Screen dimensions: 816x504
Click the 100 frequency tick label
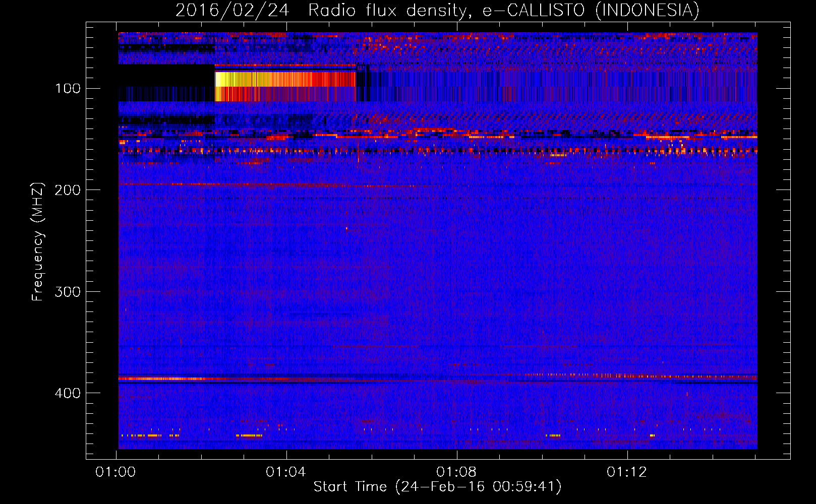click(x=68, y=89)
